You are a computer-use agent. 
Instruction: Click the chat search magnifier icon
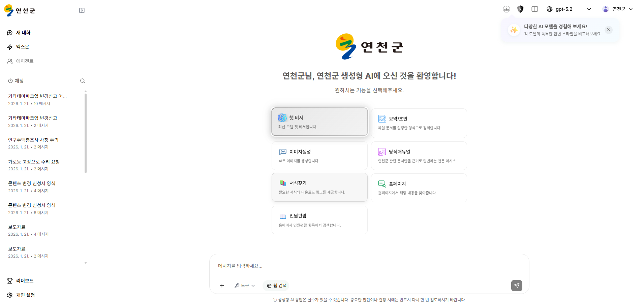pyautogui.click(x=83, y=81)
